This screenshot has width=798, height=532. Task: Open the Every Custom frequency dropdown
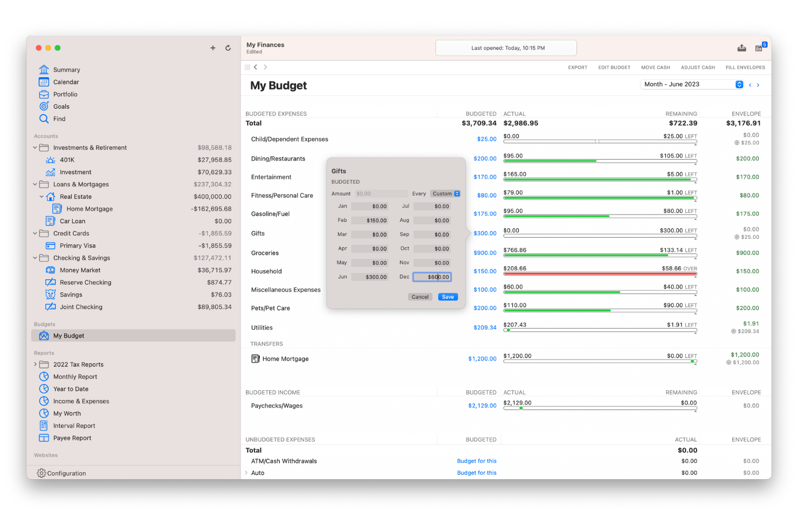click(x=446, y=194)
